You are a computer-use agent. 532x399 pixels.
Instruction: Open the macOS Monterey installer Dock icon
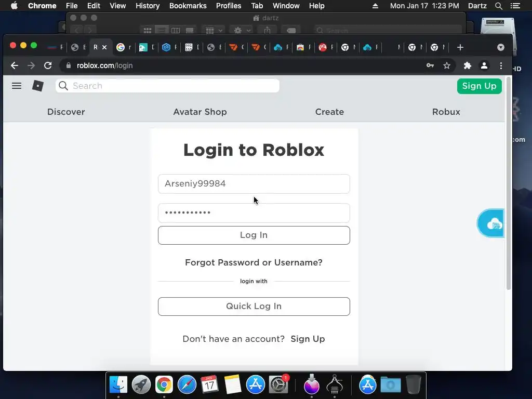tap(312, 385)
